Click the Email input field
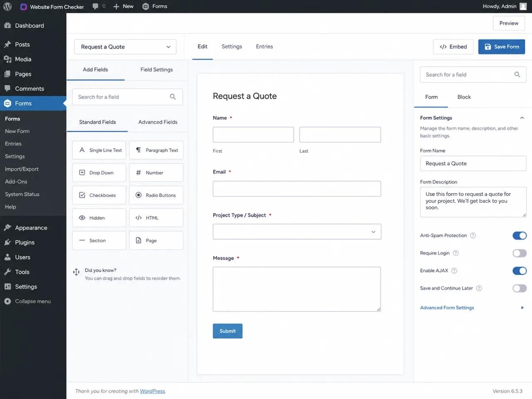 tap(297, 189)
